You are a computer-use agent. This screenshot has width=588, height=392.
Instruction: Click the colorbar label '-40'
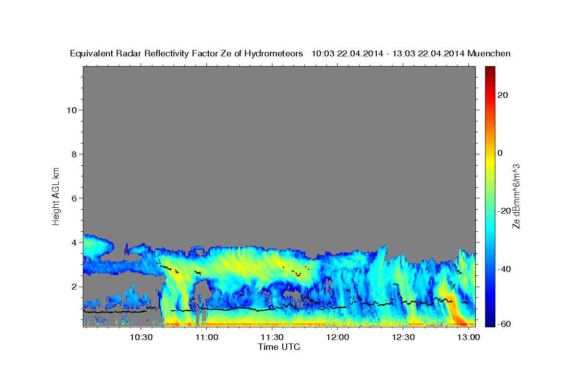(504, 269)
